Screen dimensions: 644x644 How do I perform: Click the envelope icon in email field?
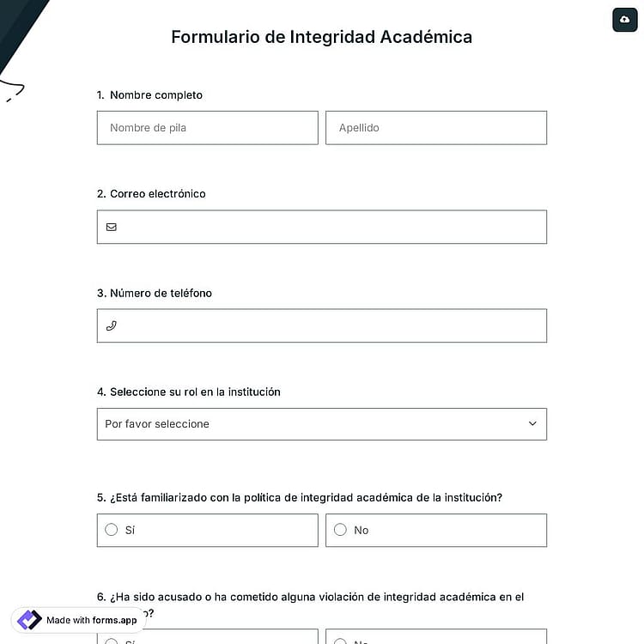[112, 228]
